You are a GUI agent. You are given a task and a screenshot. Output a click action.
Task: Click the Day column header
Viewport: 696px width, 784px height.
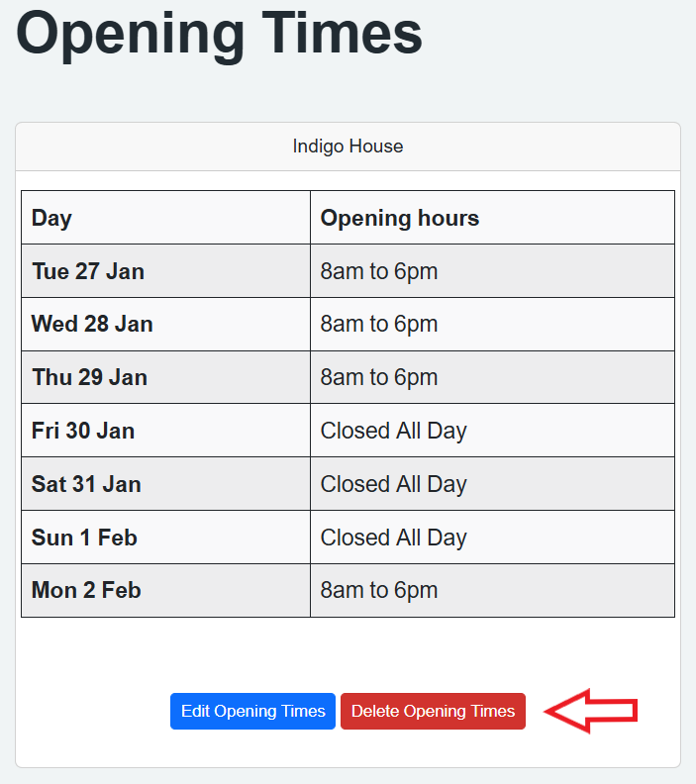(51, 218)
